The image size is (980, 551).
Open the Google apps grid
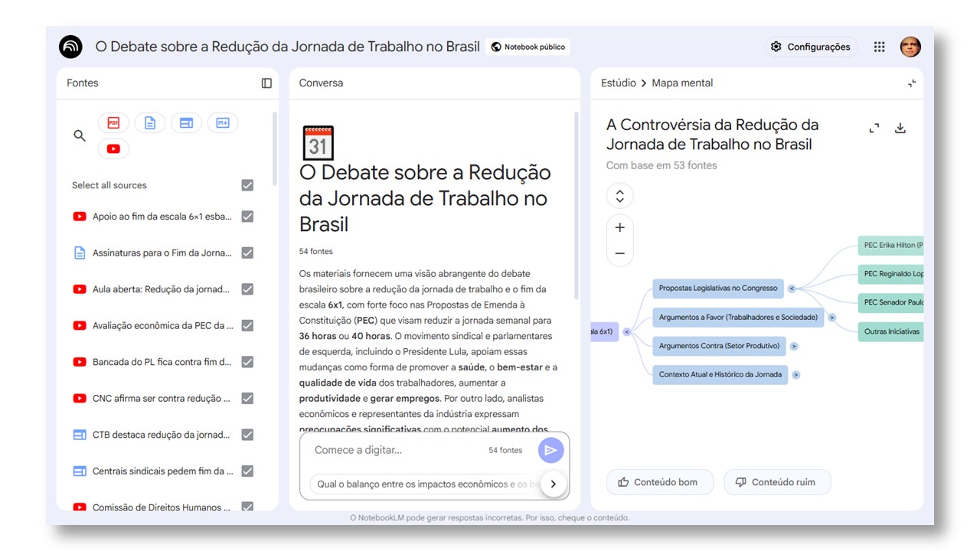(x=879, y=47)
